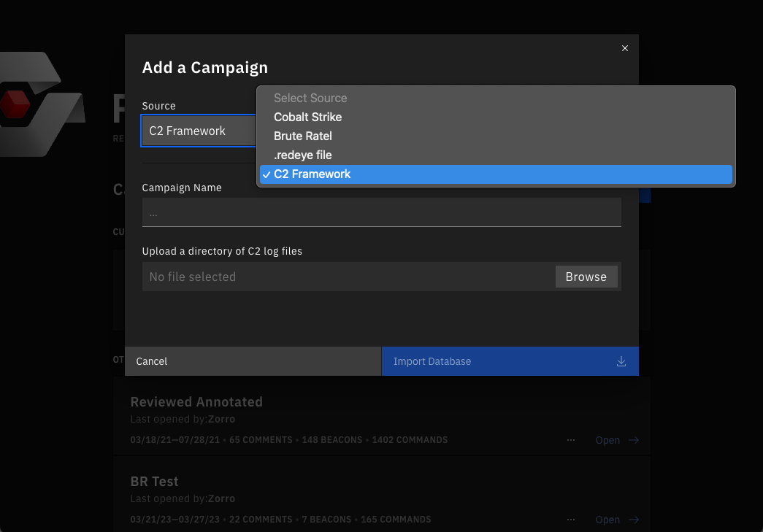Choose the Select Source placeholder option
Screen dimensions: 763x532
pos(496,98)
